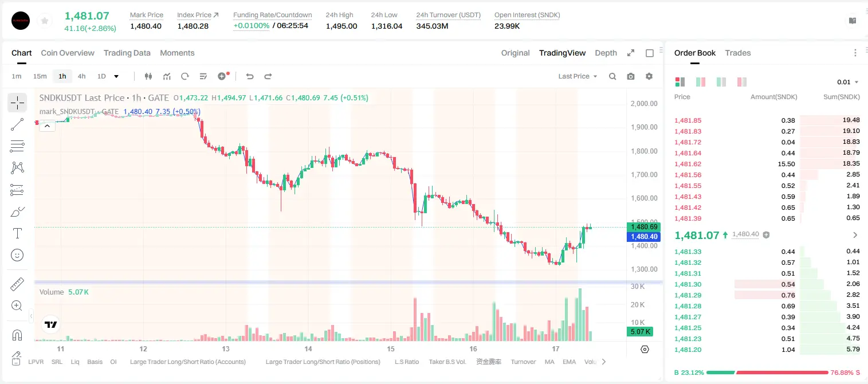Open the 0.01 price grouping dropdown

(848, 82)
